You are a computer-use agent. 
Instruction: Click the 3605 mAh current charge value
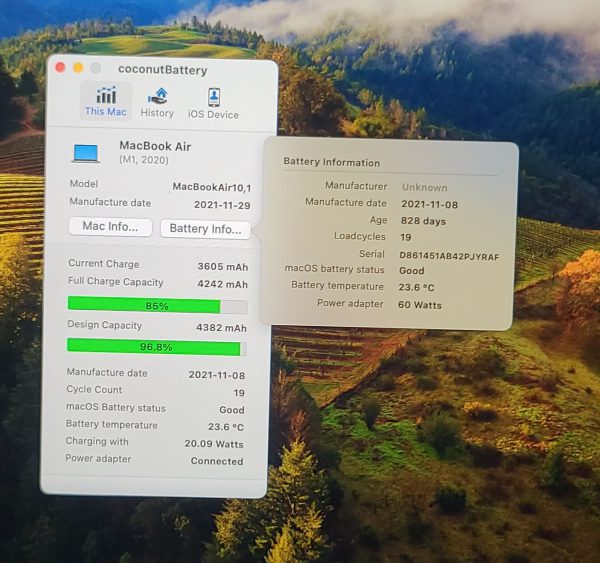click(222, 265)
